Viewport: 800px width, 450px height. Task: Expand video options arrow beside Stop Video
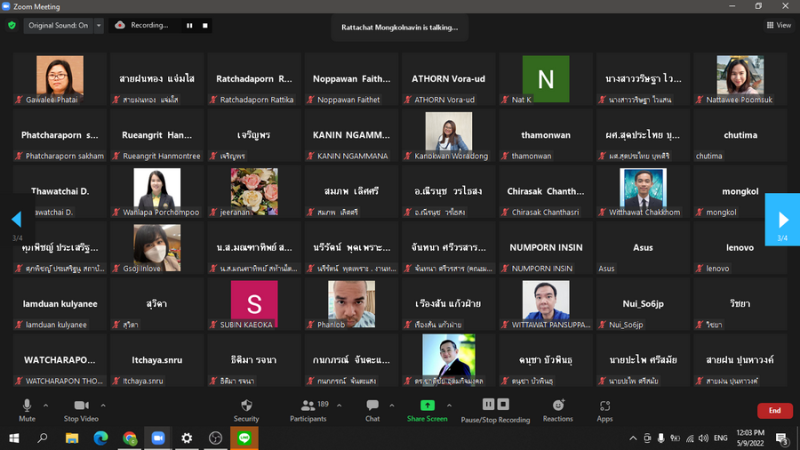[x=104, y=404]
